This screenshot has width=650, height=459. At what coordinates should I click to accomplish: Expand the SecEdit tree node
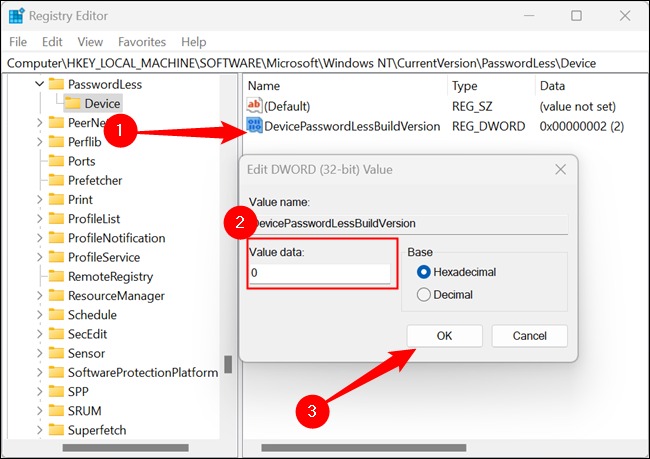(39, 334)
